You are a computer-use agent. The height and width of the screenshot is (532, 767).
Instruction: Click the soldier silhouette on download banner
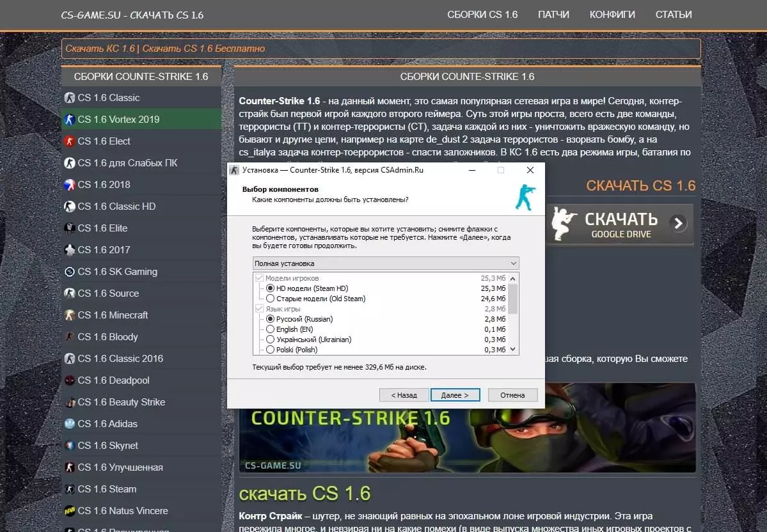[x=564, y=224]
